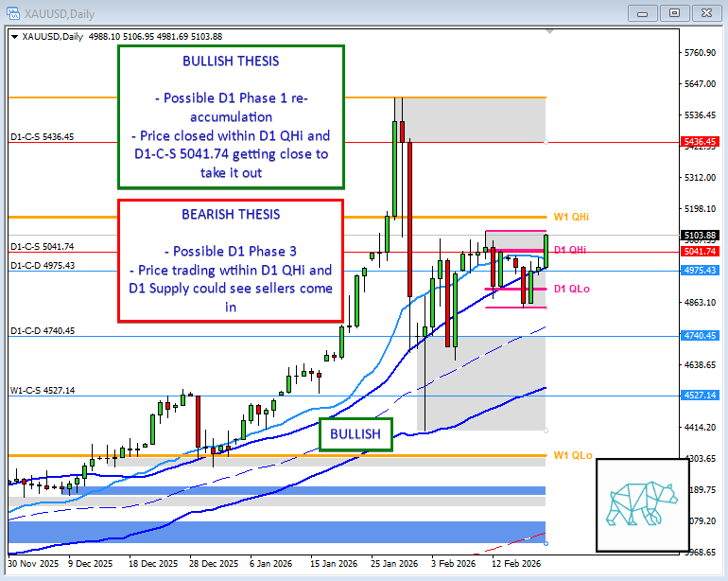728x581 pixels.
Task: Restore the chart window size
Action: coord(674,13)
